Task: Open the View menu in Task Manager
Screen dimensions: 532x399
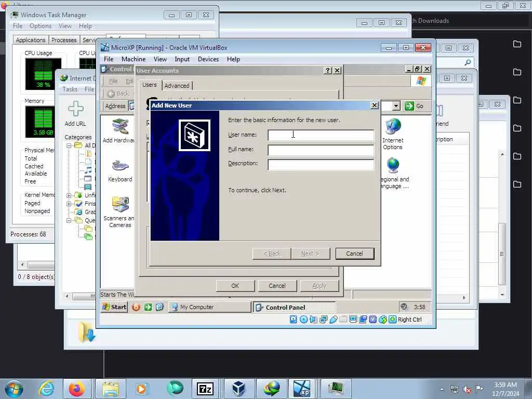Action: [65, 26]
